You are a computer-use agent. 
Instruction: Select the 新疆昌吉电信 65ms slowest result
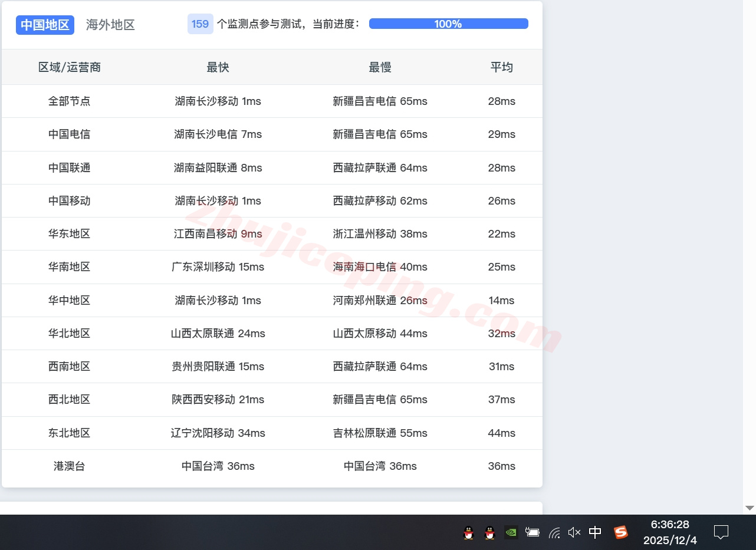click(380, 101)
